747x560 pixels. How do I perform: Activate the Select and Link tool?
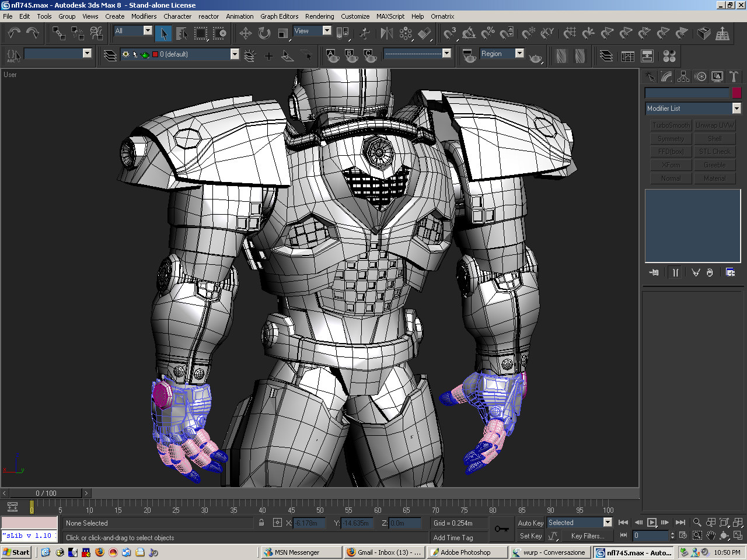coord(58,33)
